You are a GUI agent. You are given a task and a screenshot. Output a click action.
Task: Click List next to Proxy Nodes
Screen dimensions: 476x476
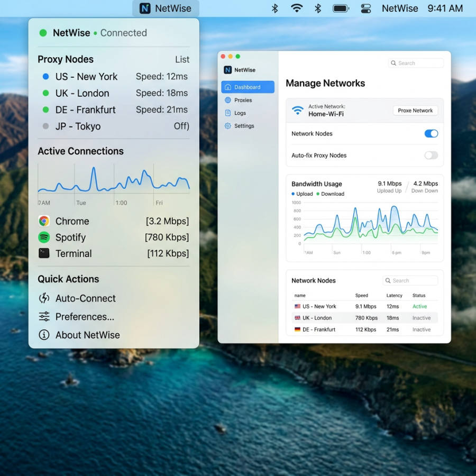tap(182, 59)
